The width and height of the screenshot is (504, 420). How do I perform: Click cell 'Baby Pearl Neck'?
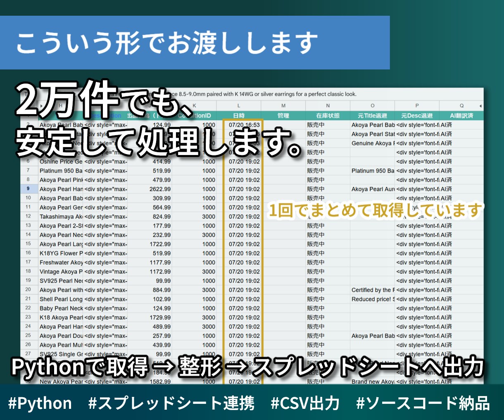(x=61, y=308)
